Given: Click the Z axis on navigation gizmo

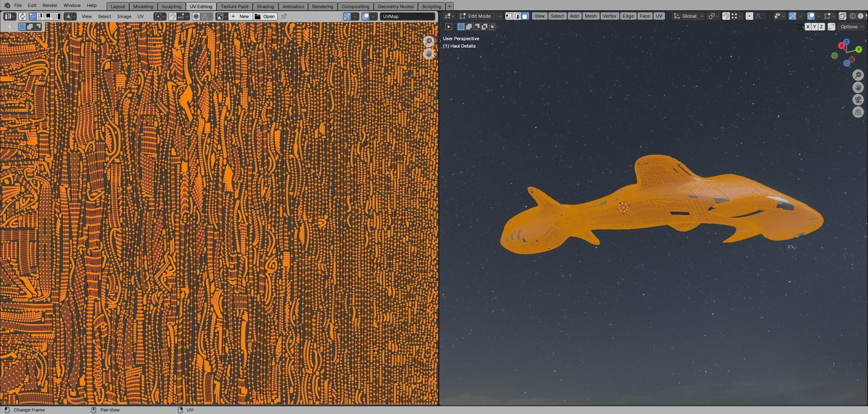Looking at the screenshot, I should point(846,41).
